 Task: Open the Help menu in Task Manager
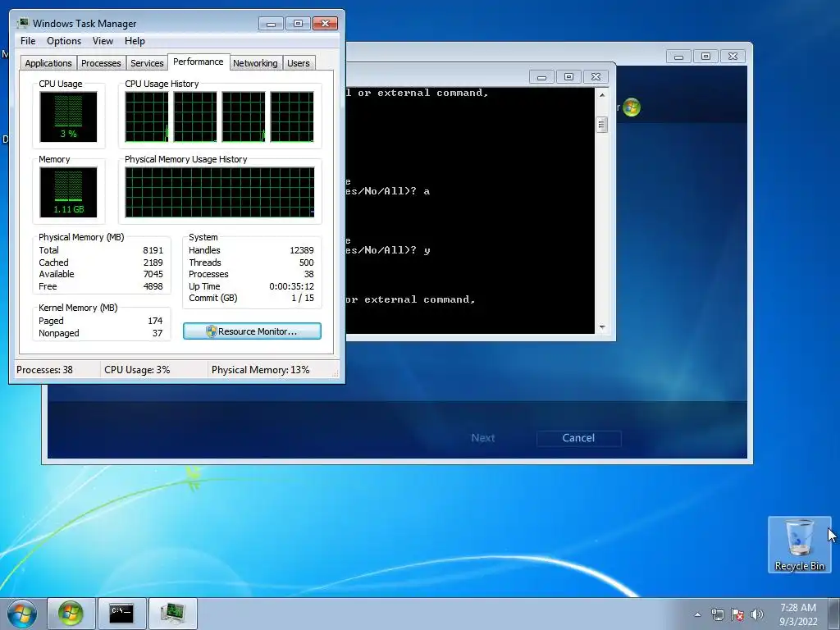click(135, 41)
